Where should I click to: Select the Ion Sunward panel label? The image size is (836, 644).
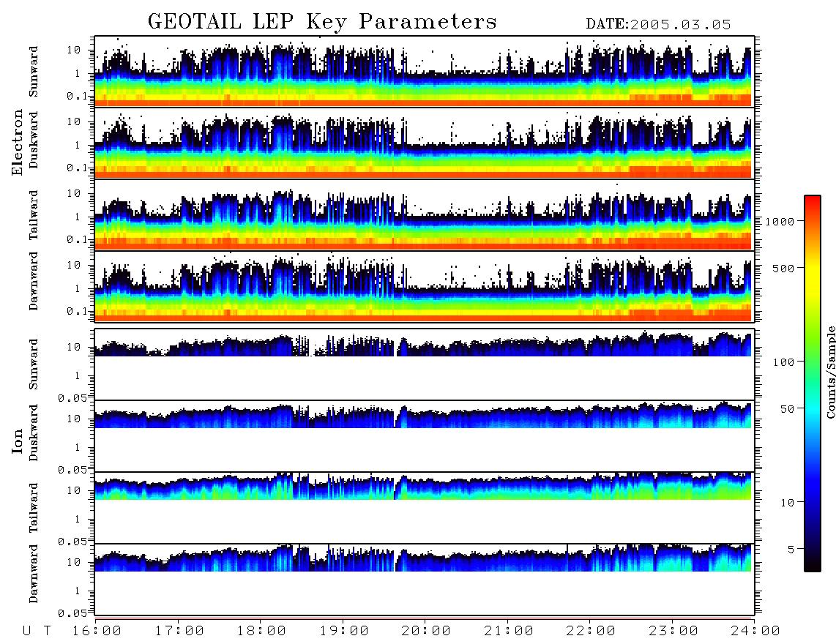(x=34, y=364)
